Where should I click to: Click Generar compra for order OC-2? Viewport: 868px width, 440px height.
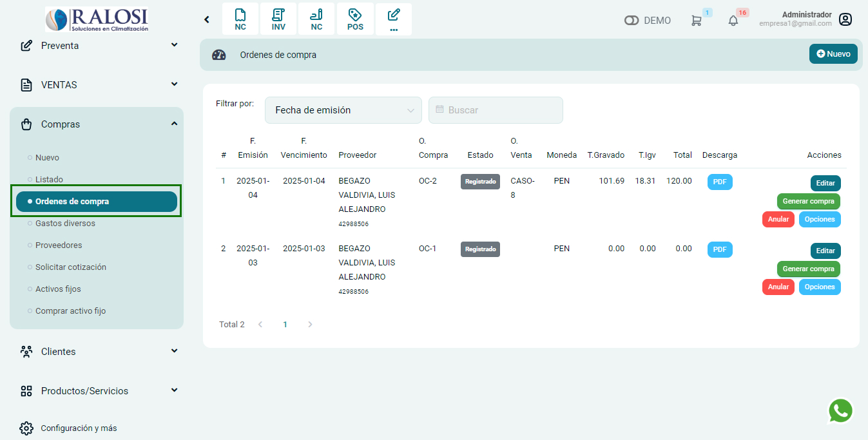tap(808, 202)
